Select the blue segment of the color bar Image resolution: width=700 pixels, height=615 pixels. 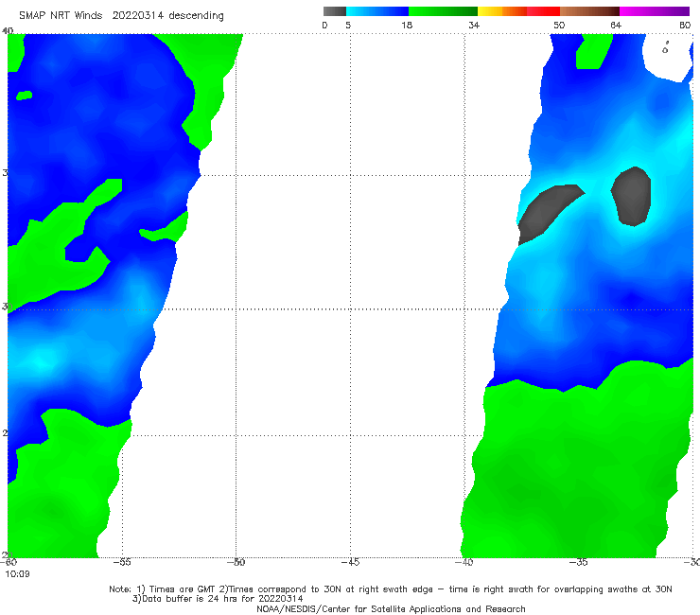[x=377, y=11]
